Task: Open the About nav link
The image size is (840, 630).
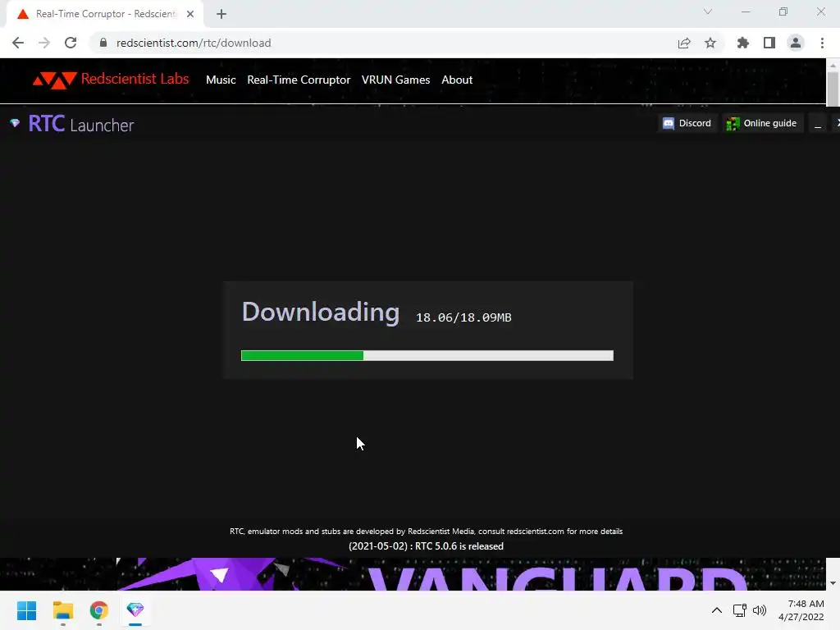Action: (x=457, y=80)
